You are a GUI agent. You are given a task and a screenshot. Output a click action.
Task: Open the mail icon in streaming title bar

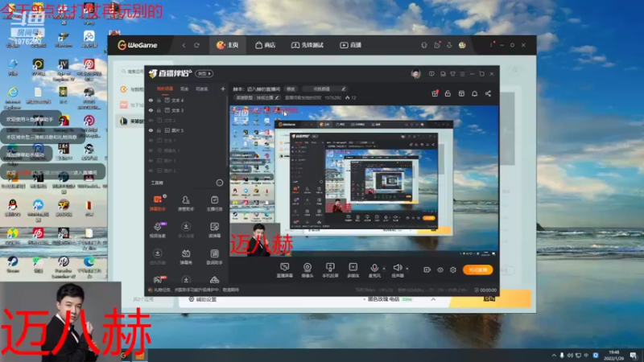(443, 74)
